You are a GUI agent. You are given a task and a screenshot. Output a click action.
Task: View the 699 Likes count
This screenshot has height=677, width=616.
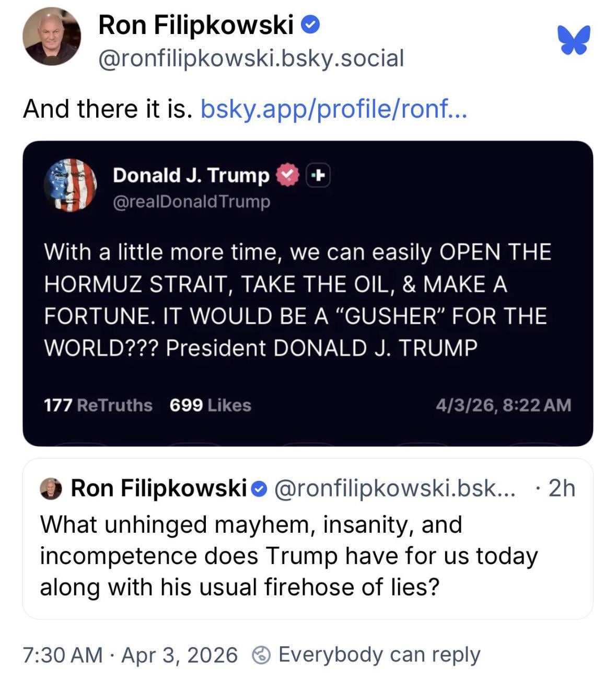(210, 405)
